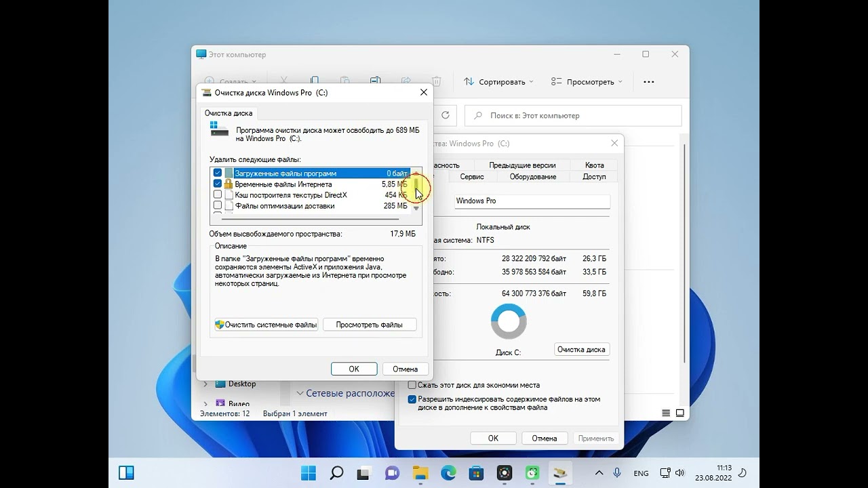Switch to large icons view in status bar

tap(680, 413)
